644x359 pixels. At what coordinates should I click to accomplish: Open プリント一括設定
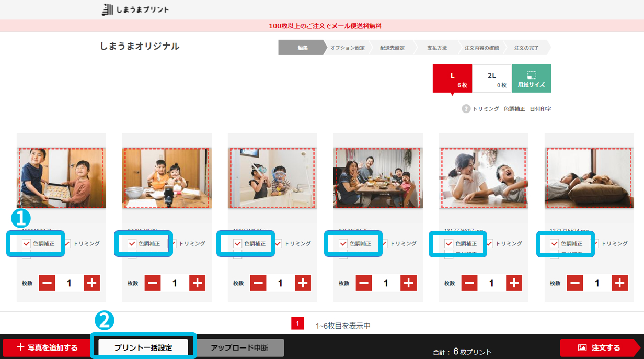pyautogui.click(x=143, y=347)
